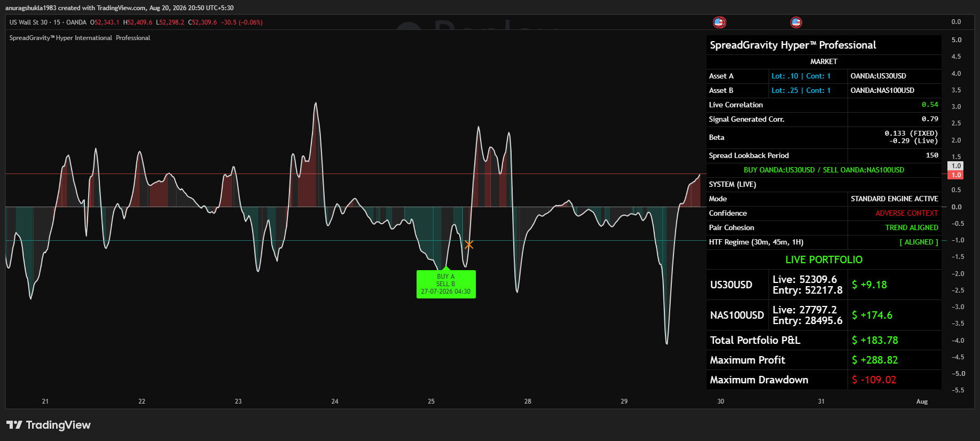980x441 pixels.
Task: Click OANDA:US30USD in the Asset A row
Action: (879, 76)
